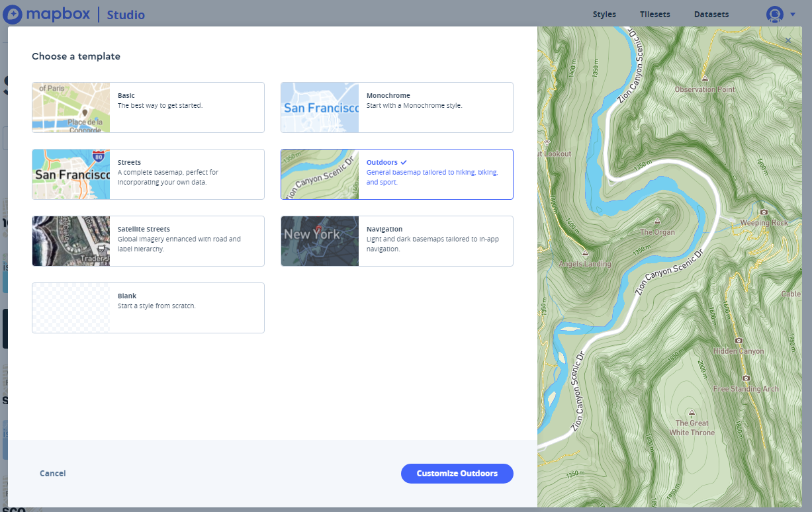Click the Hidden Canyon map label

pyautogui.click(x=739, y=351)
